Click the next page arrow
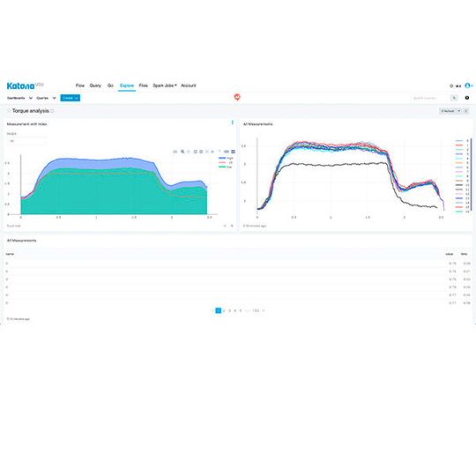This screenshot has height=476, width=476. [264, 310]
